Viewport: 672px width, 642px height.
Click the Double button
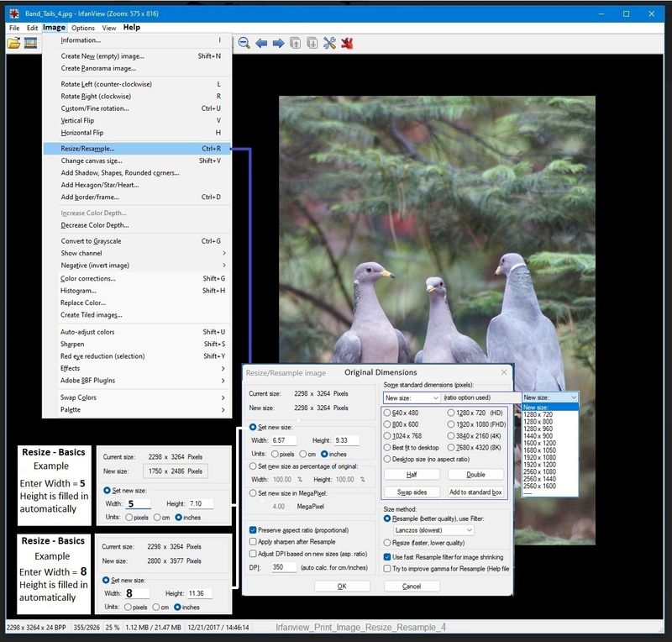pos(475,474)
